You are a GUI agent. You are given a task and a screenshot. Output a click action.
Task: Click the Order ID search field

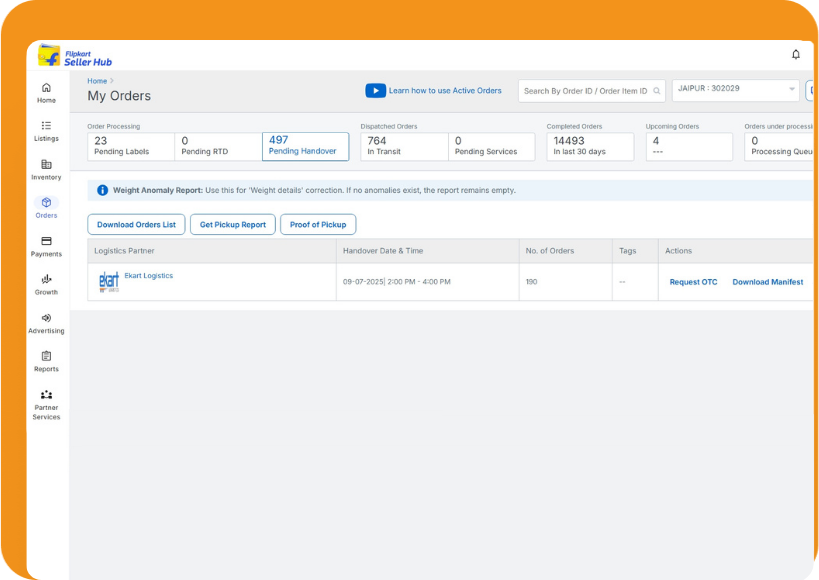click(x=587, y=91)
